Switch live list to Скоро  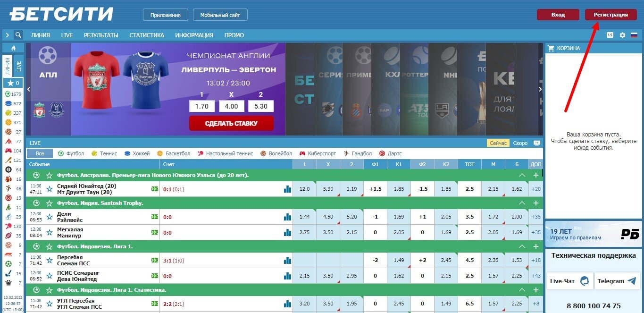[x=520, y=143]
